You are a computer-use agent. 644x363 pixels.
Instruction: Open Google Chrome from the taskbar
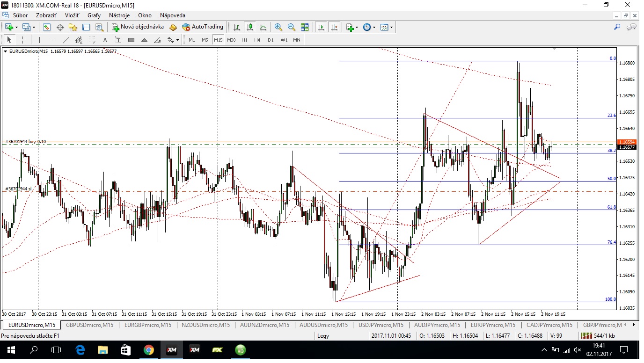148,350
